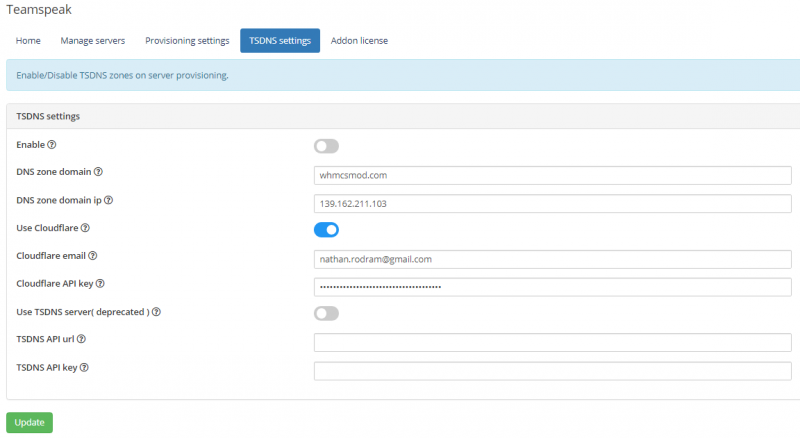
Task: Click the Enable/Disable TSDNS zones info message
Action: coord(403,75)
